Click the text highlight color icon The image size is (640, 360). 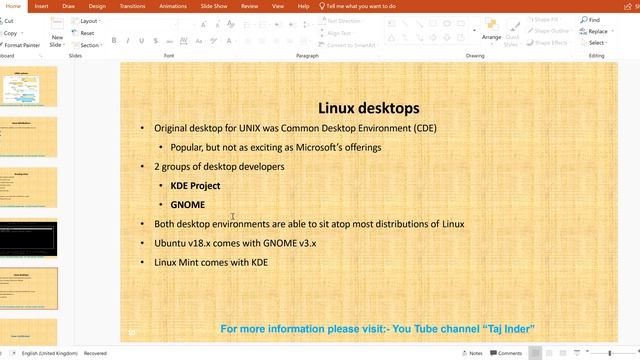[213, 40]
